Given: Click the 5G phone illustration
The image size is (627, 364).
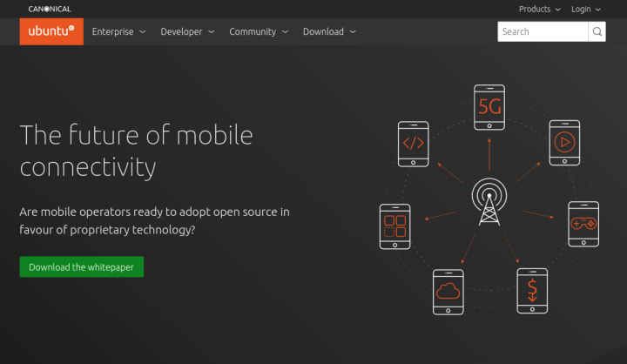Looking at the screenshot, I should (x=489, y=107).
